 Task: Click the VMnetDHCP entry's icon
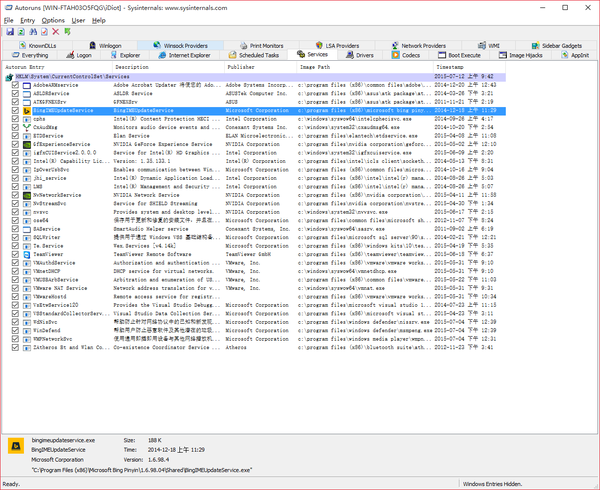point(27,272)
